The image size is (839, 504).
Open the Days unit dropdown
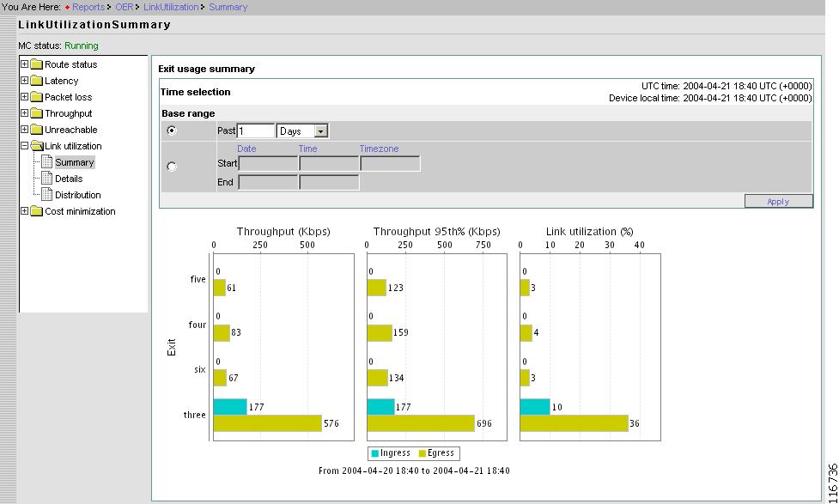302,131
